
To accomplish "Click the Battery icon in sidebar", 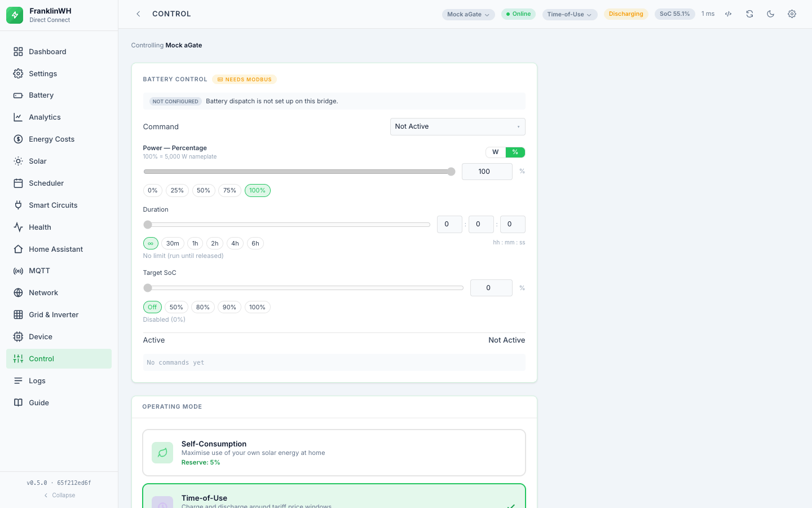I will pos(18,95).
